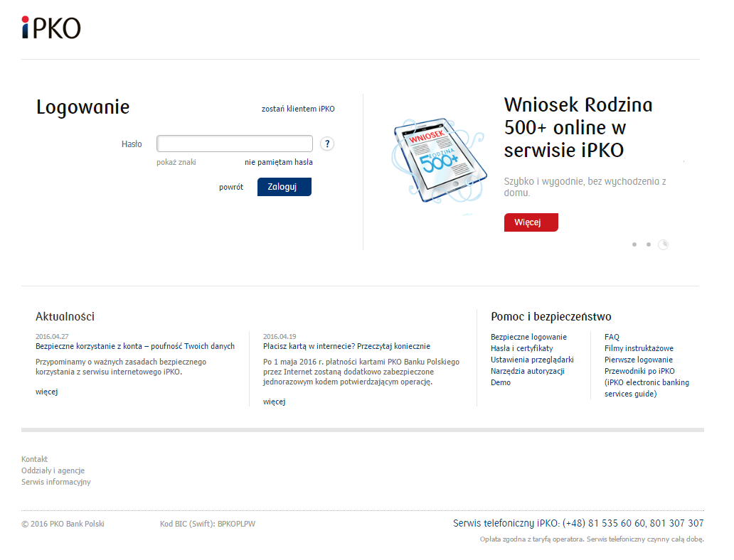
Task: Expand 'więcej' under the card payments news
Action: (x=274, y=402)
